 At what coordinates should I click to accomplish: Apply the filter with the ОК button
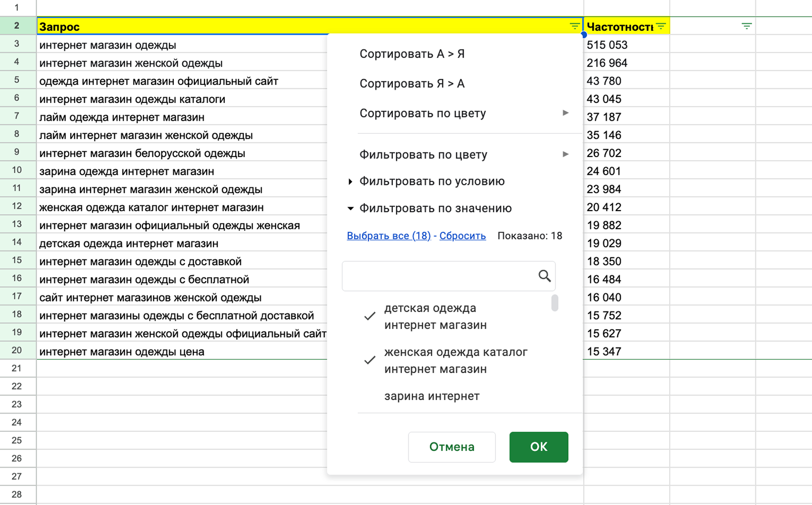coord(538,447)
